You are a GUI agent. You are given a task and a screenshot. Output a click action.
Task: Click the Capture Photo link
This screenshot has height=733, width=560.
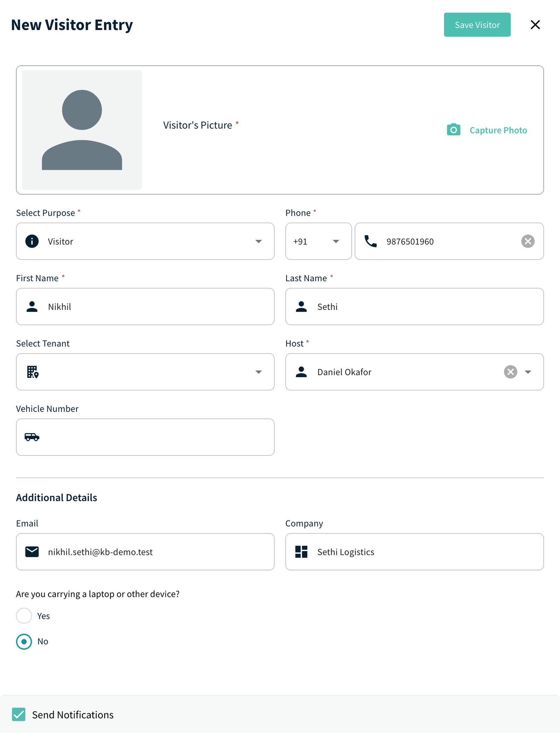coord(498,130)
